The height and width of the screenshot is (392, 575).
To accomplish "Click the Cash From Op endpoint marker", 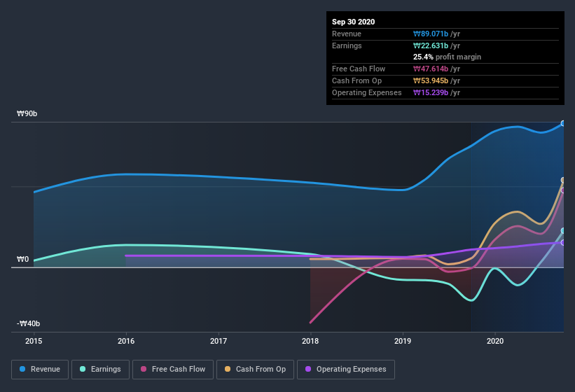I will (563, 180).
